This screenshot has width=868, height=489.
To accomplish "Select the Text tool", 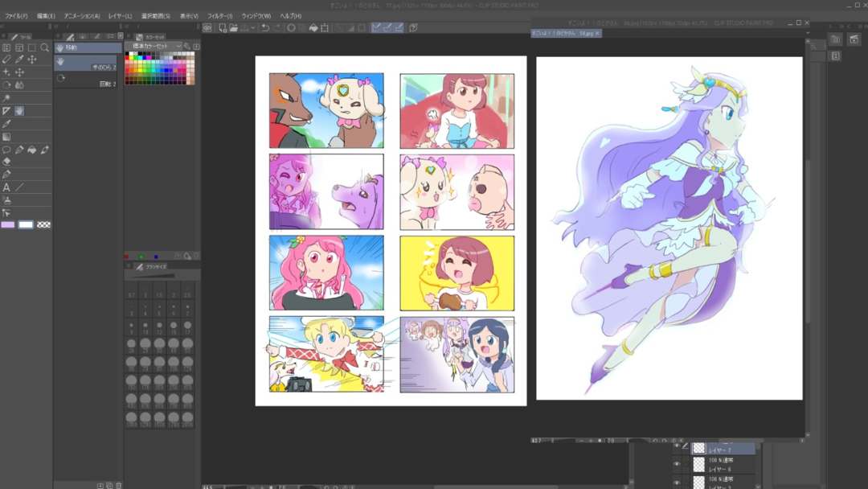I will (6, 187).
